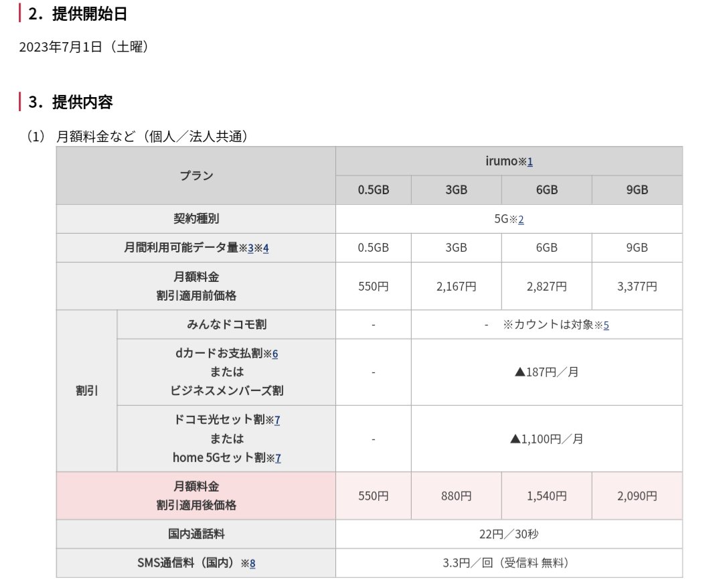This screenshot has width=723, height=588.
Task: Click the date 2023年7月1日(土曜)
Action: tap(84, 47)
